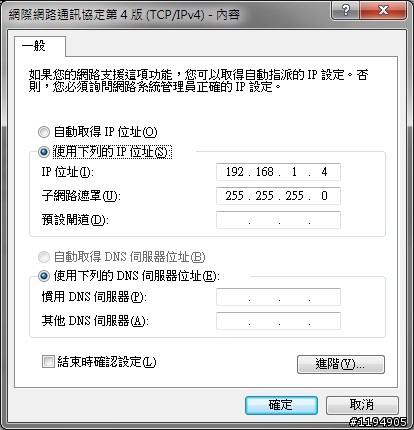Screen dimensions: 414x430
Task: Toggle 結束時確認設定 checkbox
Action: click(48, 361)
